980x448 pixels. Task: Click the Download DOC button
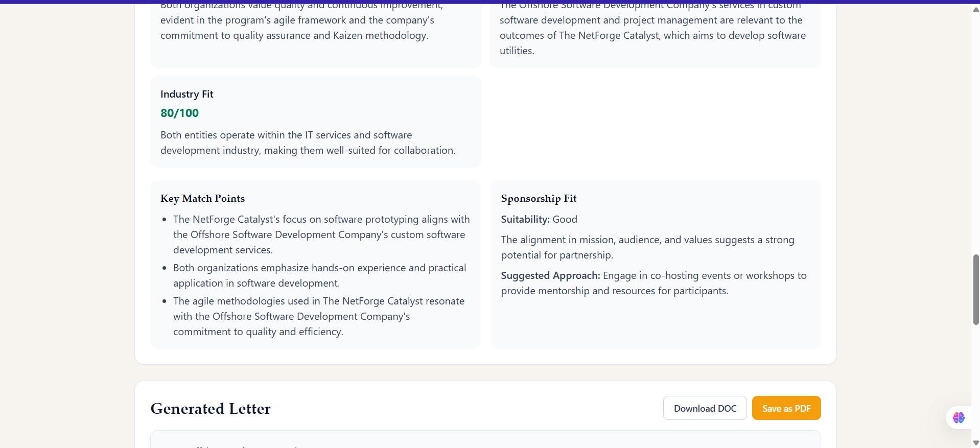click(705, 408)
